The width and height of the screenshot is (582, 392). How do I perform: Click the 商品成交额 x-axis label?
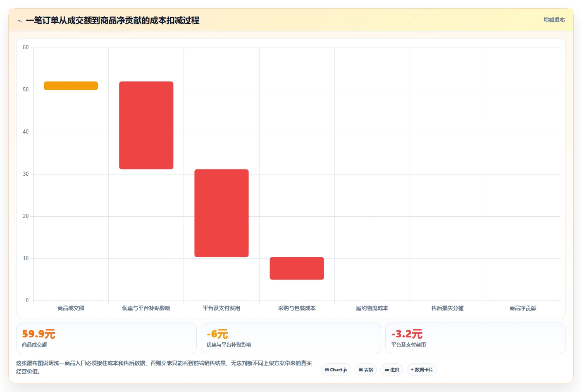pyautogui.click(x=71, y=308)
